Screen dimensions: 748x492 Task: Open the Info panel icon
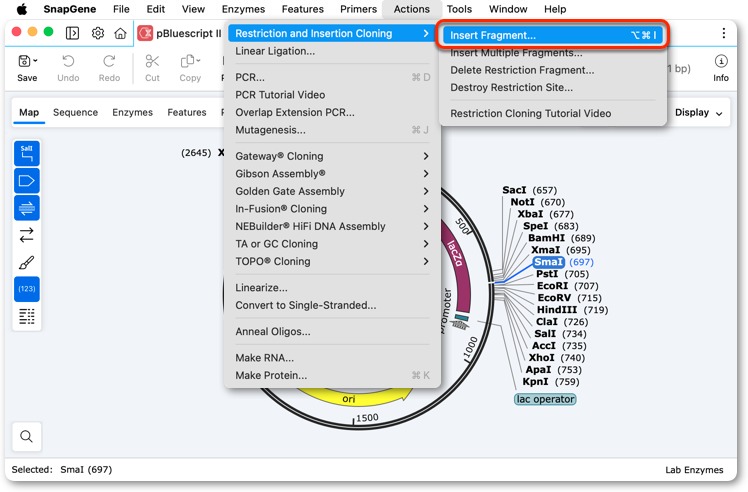(x=721, y=61)
